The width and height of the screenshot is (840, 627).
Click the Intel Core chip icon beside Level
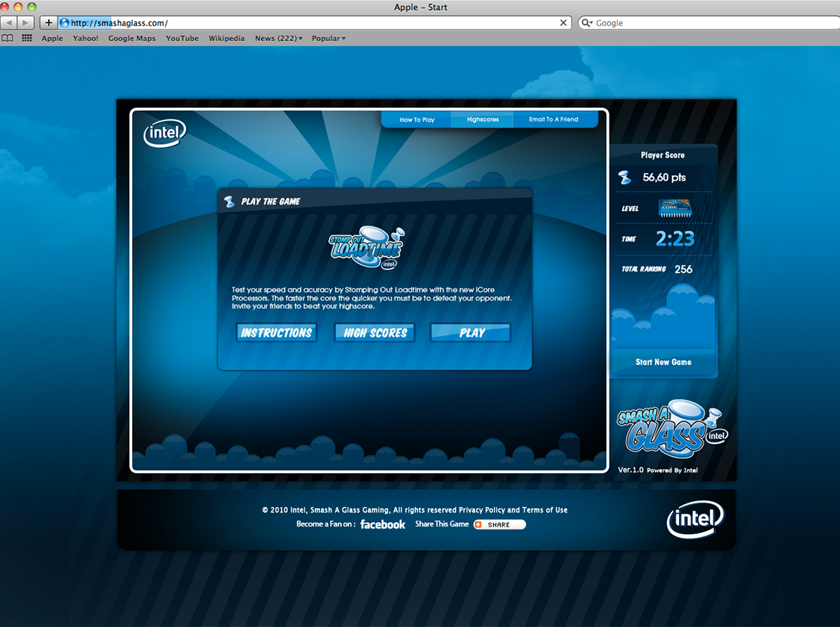tap(676, 208)
